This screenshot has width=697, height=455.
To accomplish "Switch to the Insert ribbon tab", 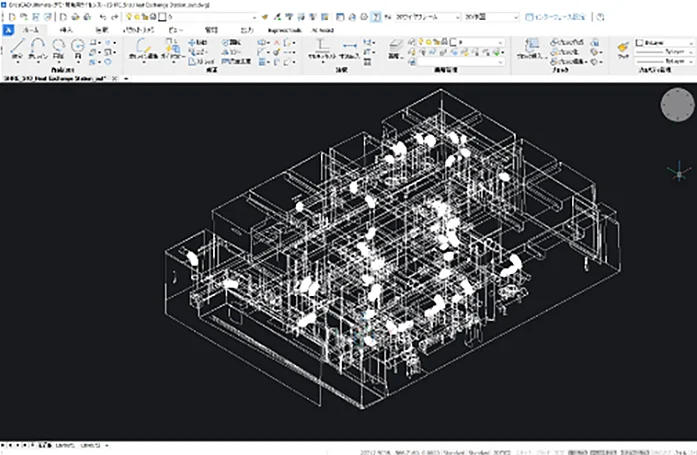I will pos(67,30).
